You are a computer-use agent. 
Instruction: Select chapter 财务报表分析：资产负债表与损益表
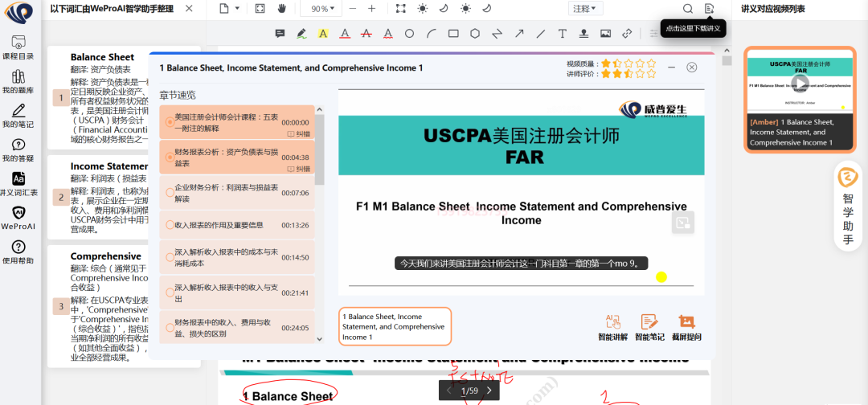coord(236,157)
